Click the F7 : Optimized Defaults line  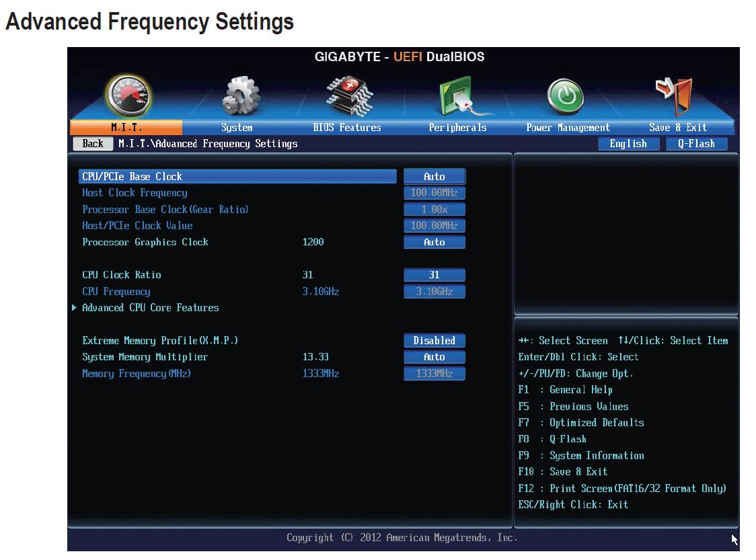[581, 423]
